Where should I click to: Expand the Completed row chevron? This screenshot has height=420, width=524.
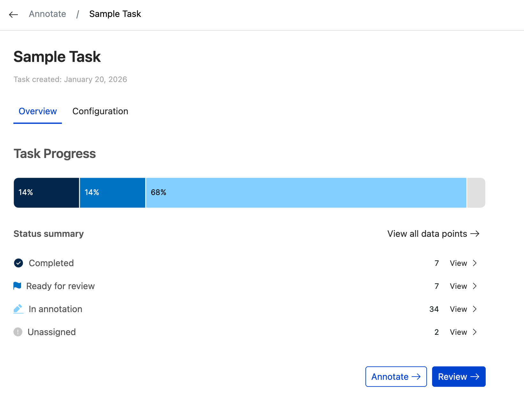click(x=475, y=263)
